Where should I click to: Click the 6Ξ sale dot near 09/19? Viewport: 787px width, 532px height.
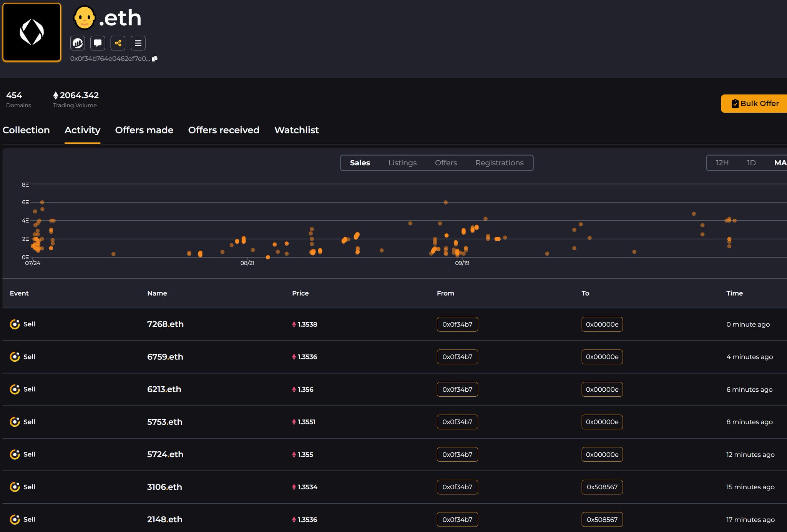(x=445, y=202)
